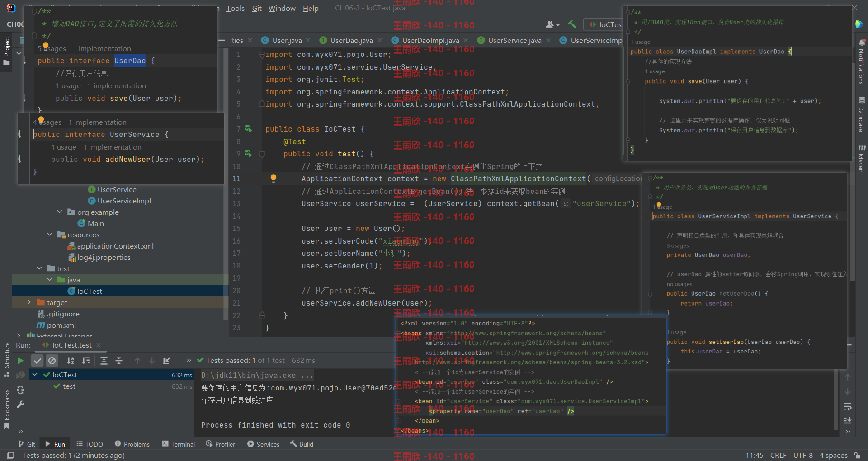Jump to next failed test arrow
The height and width of the screenshot is (461, 868).
point(152,361)
